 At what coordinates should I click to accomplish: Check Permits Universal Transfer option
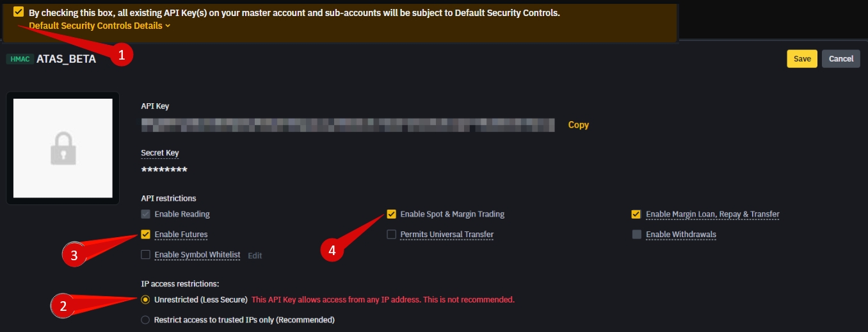point(392,235)
